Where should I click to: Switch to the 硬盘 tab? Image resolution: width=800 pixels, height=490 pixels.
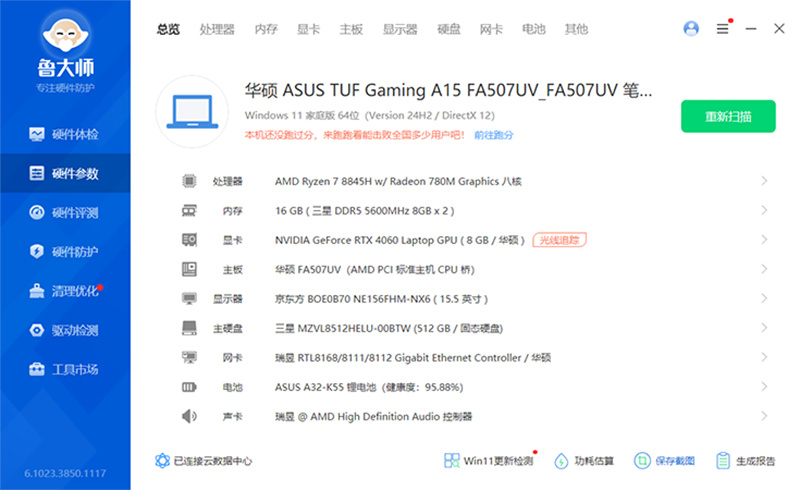(x=449, y=29)
